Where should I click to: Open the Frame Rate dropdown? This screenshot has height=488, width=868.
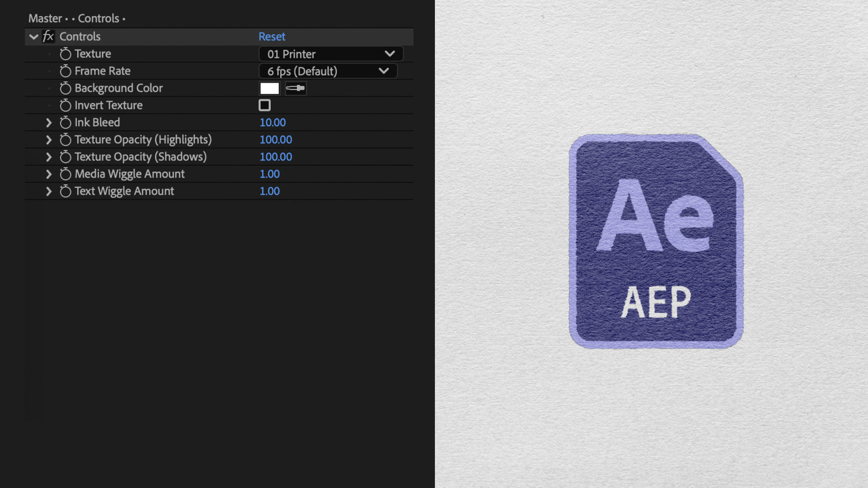328,71
